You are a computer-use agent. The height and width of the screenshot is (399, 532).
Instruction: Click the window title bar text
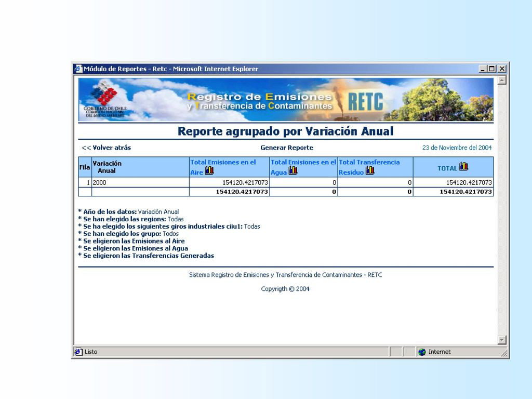click(170, 69)
